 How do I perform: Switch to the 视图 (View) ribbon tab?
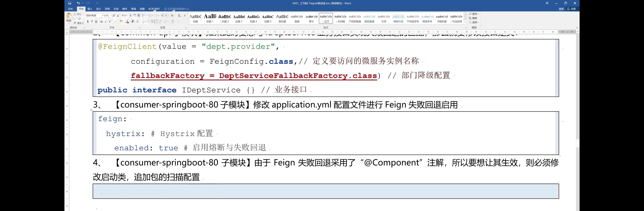(x=142, y=9)
